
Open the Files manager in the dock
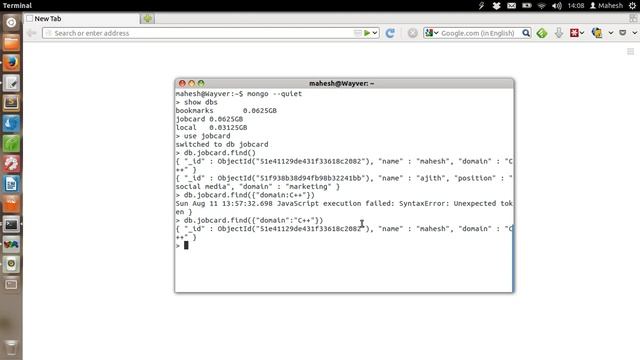11,42
